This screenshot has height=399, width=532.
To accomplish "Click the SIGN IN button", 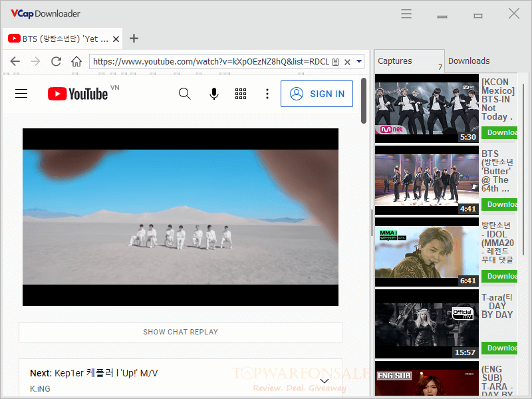I will click(317, 94).
